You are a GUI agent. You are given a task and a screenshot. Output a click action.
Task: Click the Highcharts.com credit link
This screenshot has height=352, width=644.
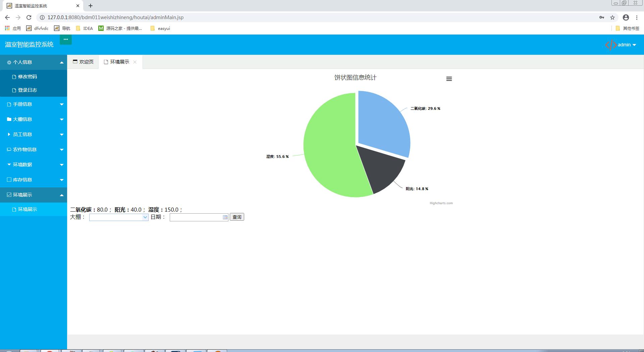coord(441,203)
